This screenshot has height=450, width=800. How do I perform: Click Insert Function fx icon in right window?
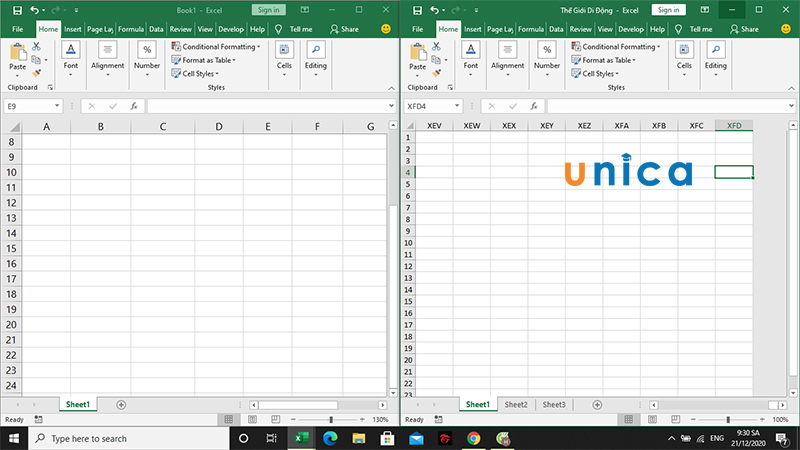pos(533,106)
